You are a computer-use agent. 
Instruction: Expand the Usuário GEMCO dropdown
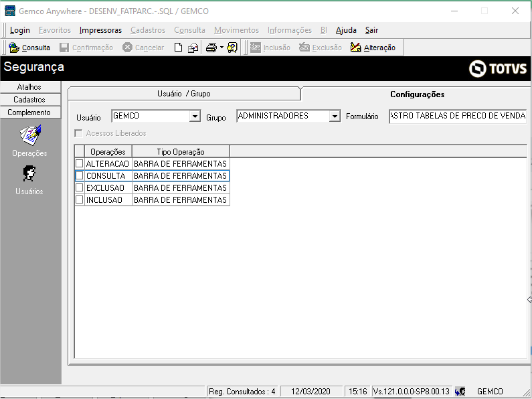tap(195, 116)
